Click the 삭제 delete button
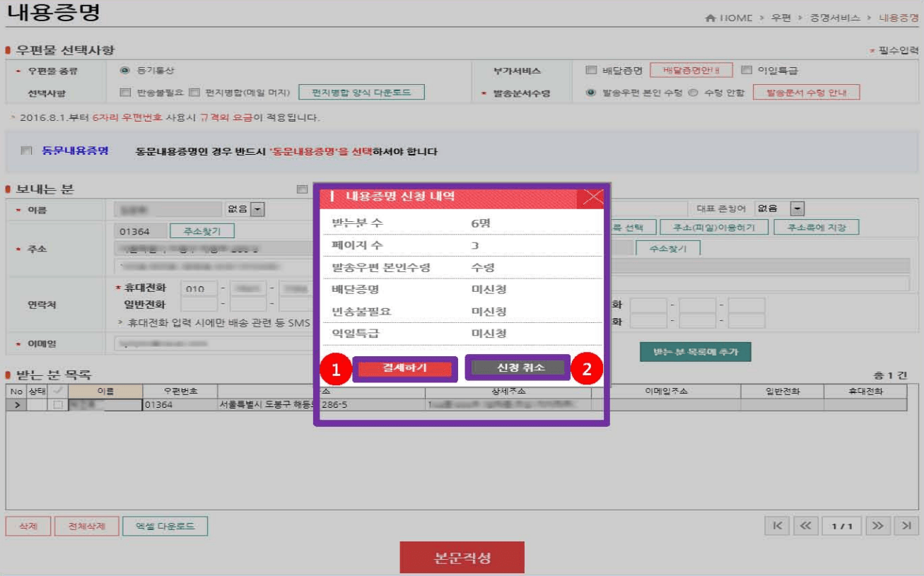924x576 pixels. point(28,527)
